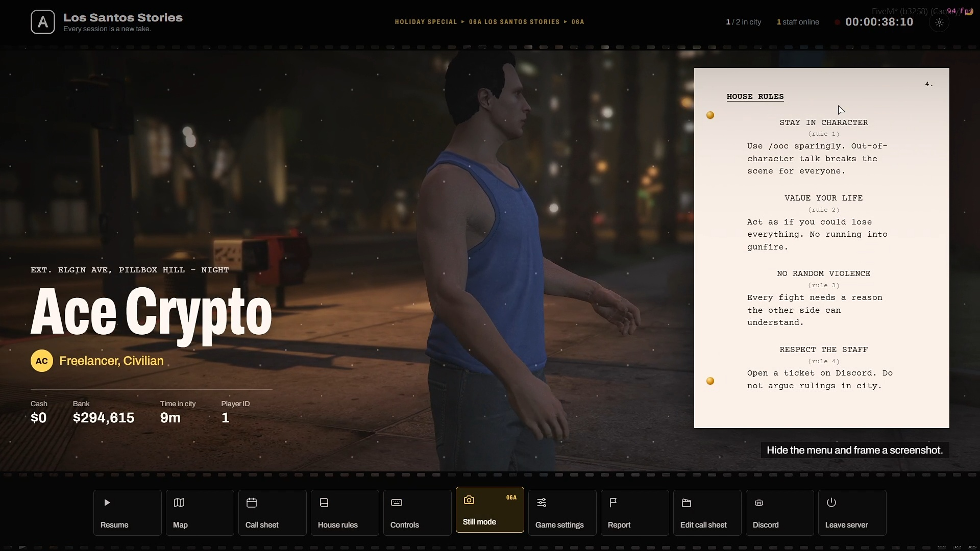Open the Call sheet label
The height and width of the screenshot is (551, 980).
coord(262,525)
